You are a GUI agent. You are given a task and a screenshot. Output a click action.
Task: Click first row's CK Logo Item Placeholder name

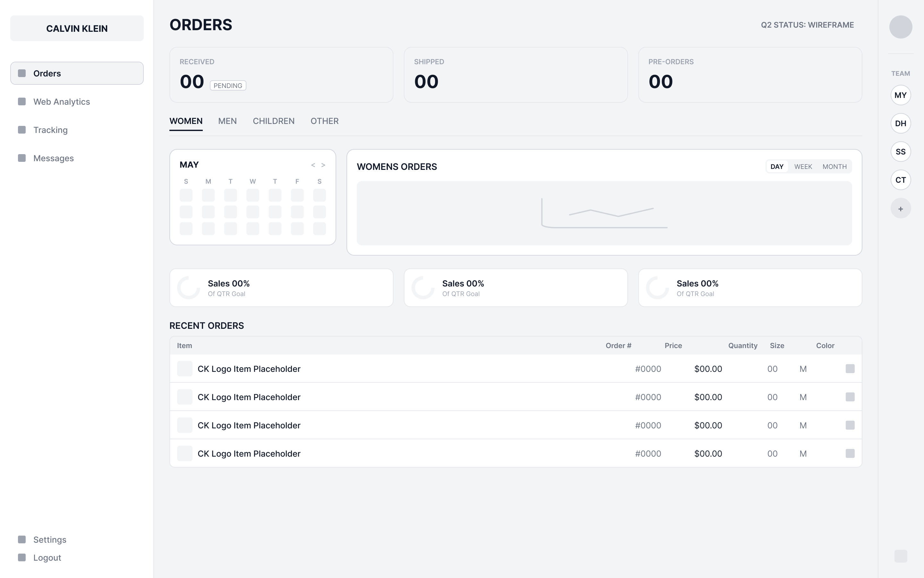(249, 369)
